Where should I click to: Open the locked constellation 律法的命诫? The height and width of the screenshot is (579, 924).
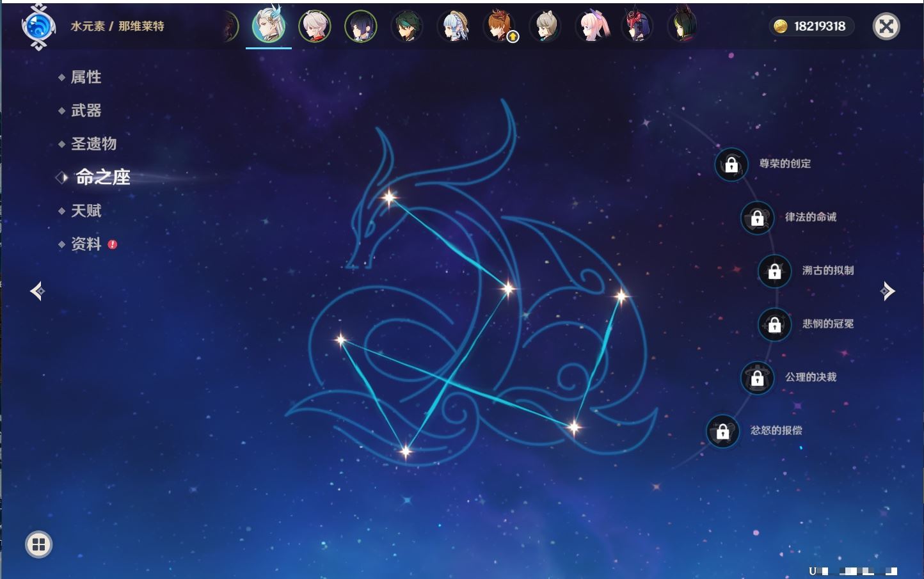tap(757, 218)
